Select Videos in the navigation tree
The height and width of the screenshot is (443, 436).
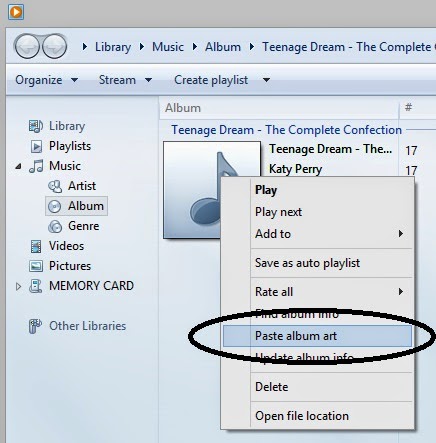tap(66, 246)
